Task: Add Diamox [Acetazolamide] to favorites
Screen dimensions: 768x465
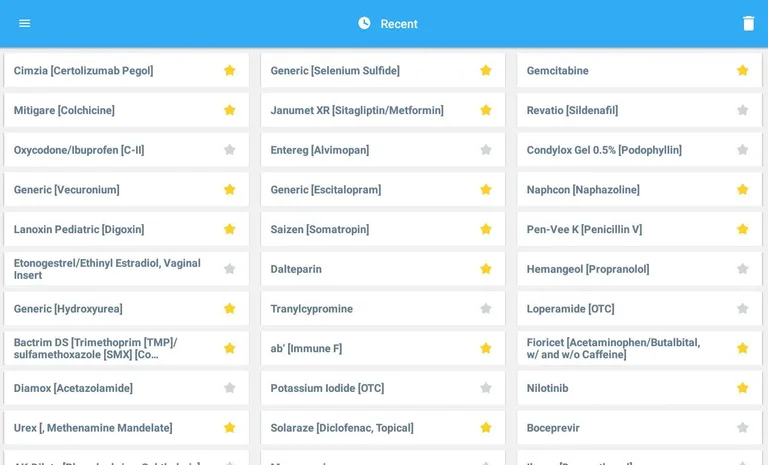Action: (229, 388)
